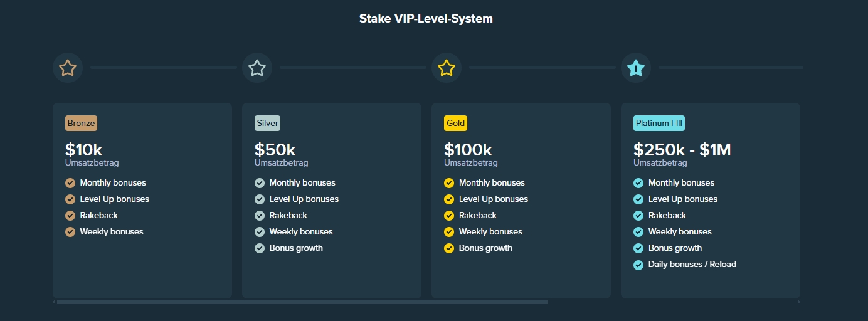This screenshot has width=868, height=321.
Task: Click the scrollbar right arrow
Action: point(798,302)
